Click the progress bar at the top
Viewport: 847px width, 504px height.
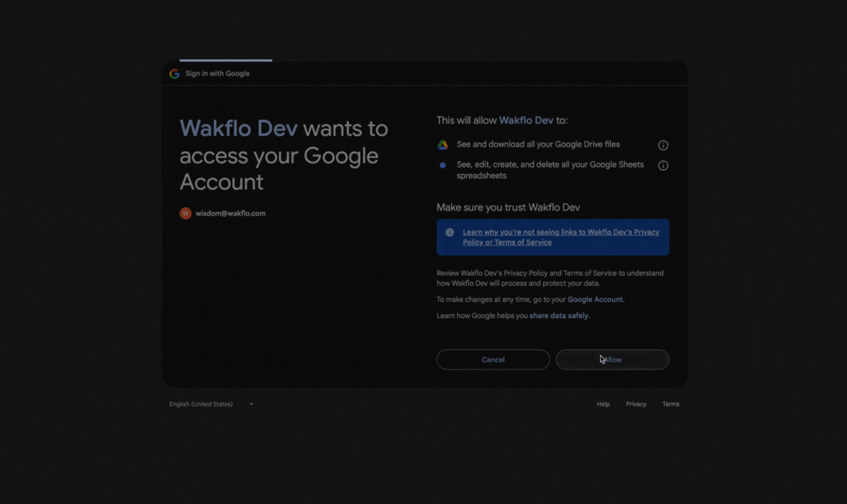(225, 61)
